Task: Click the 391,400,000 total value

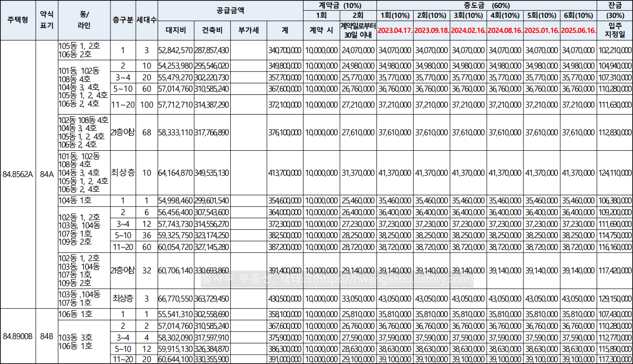Action: pyautogui.click(x=285, y=271)
